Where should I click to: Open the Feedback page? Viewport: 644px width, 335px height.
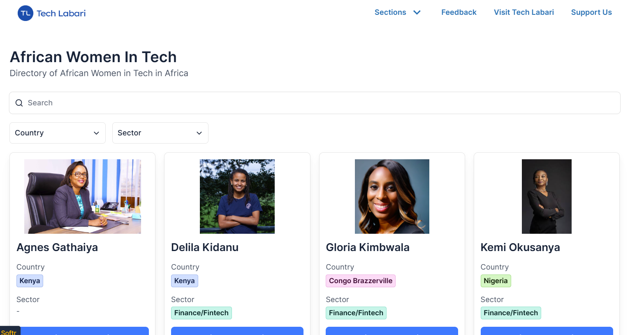point(459,12)
